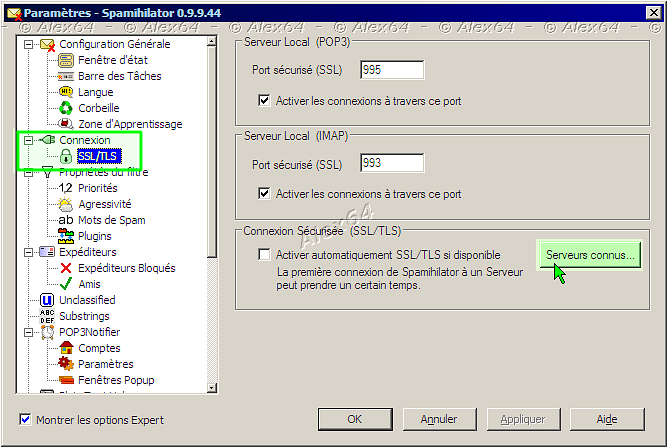Select Unclassified in the tree
Screen dimensions: 667x447
point(87,300)
